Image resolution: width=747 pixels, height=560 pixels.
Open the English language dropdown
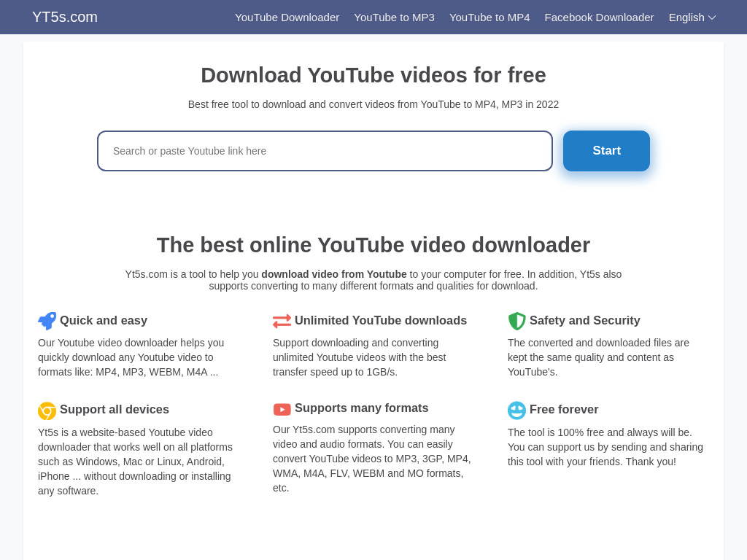pos(692,17)
